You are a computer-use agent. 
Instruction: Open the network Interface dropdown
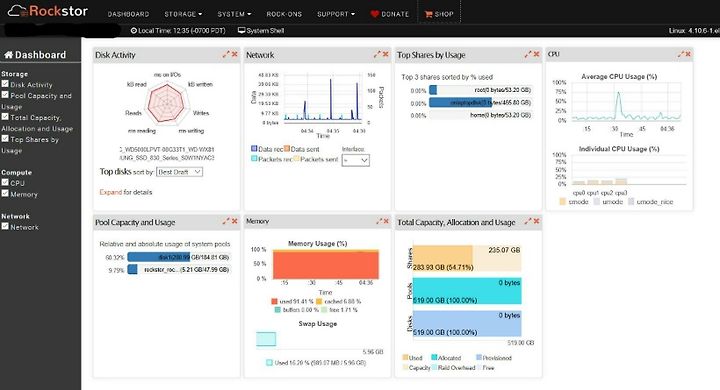(x=355, y=160)
